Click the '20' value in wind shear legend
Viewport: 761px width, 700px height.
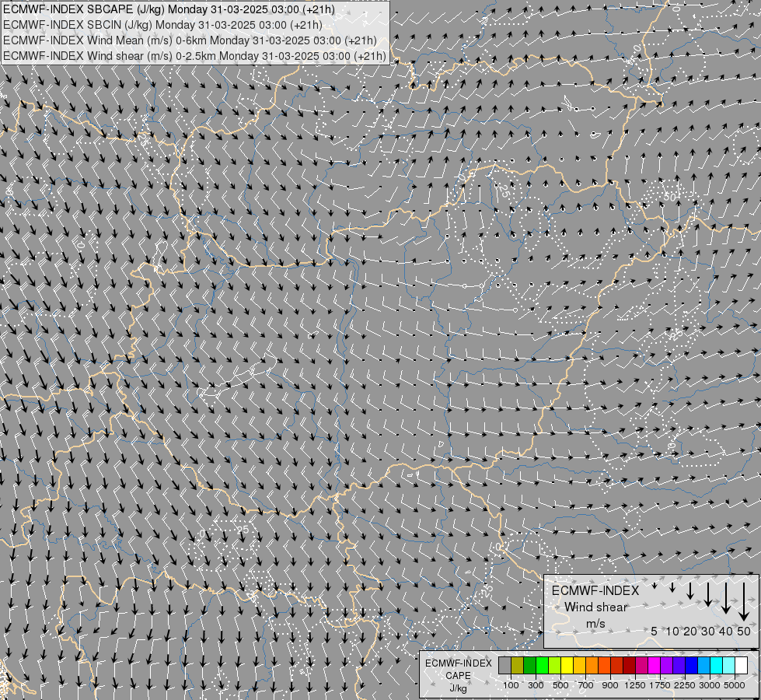click(690, 631)
